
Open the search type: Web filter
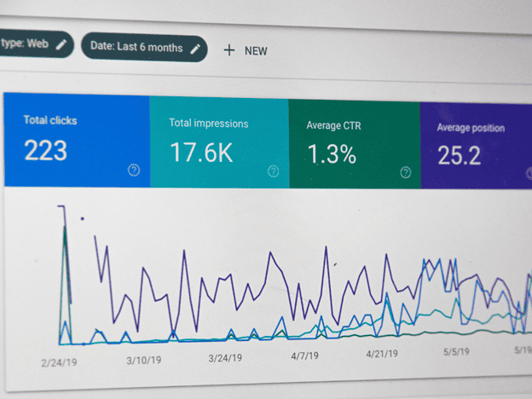pos(35,43)
